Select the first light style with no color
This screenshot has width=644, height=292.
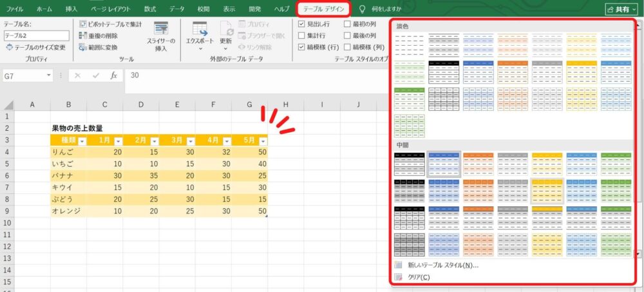(410, 45)
